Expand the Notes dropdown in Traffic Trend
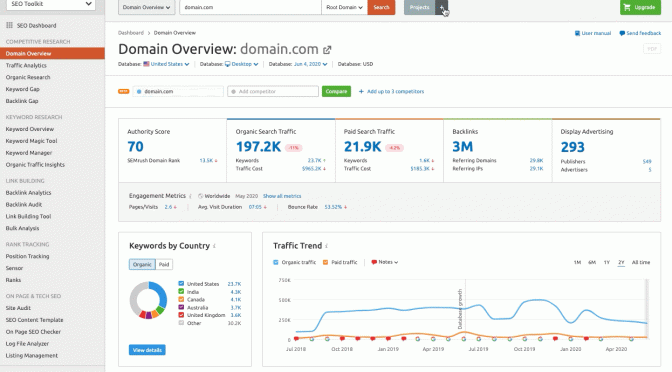Screen dimensions: 672x372 [x=388, y=262]
